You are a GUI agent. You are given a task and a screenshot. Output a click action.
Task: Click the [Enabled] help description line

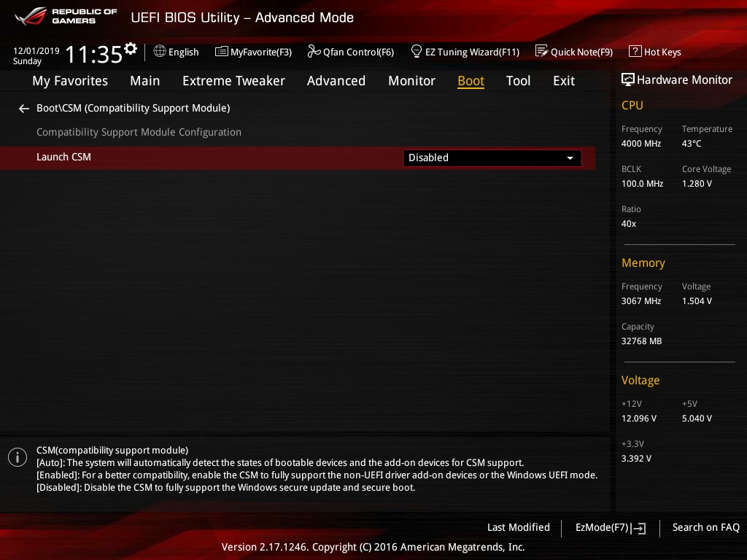coord(317,475)
